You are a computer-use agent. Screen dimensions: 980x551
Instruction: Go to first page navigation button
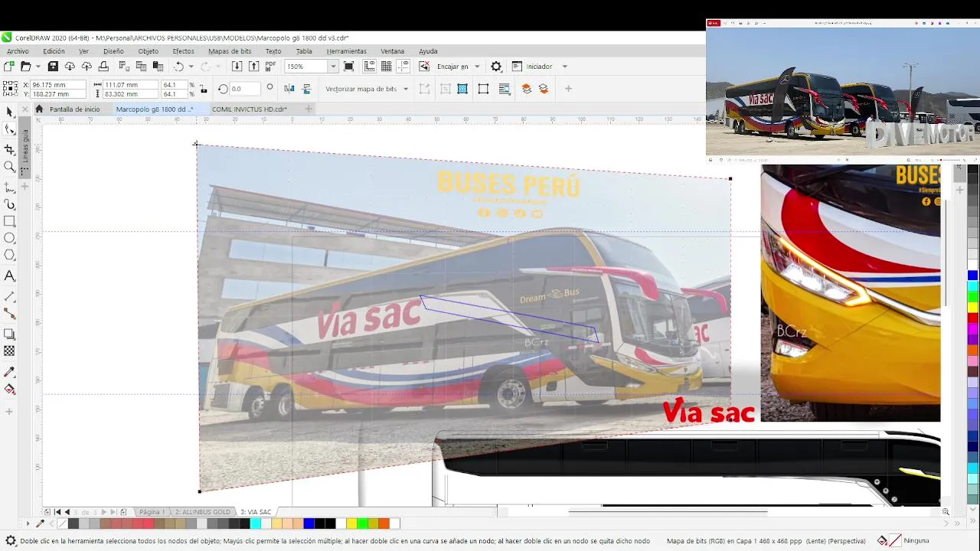point(57,512)
